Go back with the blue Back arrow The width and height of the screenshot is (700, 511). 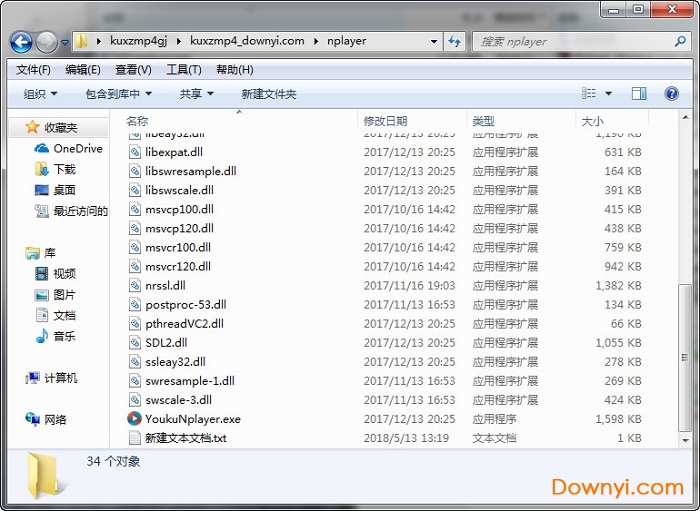21,42
